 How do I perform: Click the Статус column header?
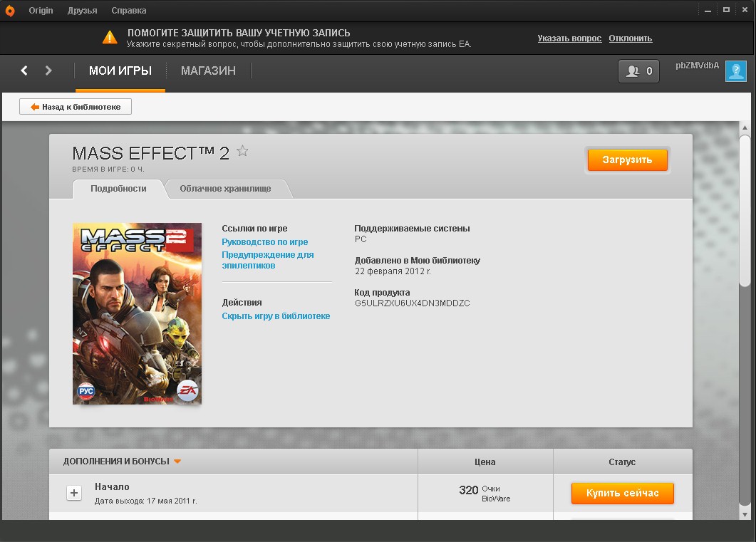click(x=622, y=462)
